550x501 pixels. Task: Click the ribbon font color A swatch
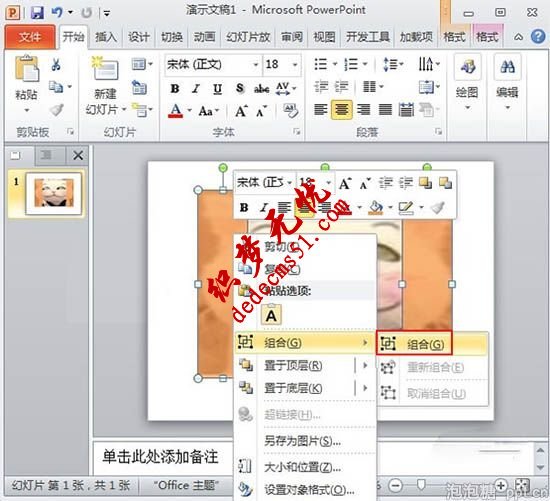click(x=175, y=111)
